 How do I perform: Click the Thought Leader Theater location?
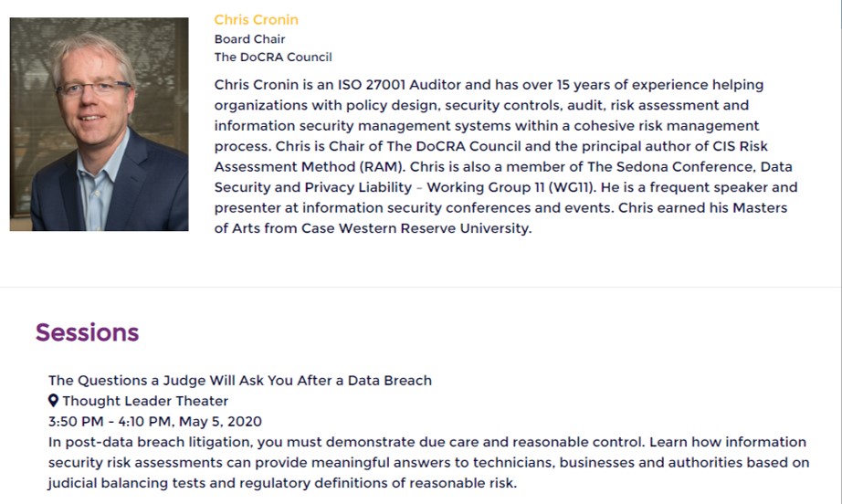tap(145, 401)
